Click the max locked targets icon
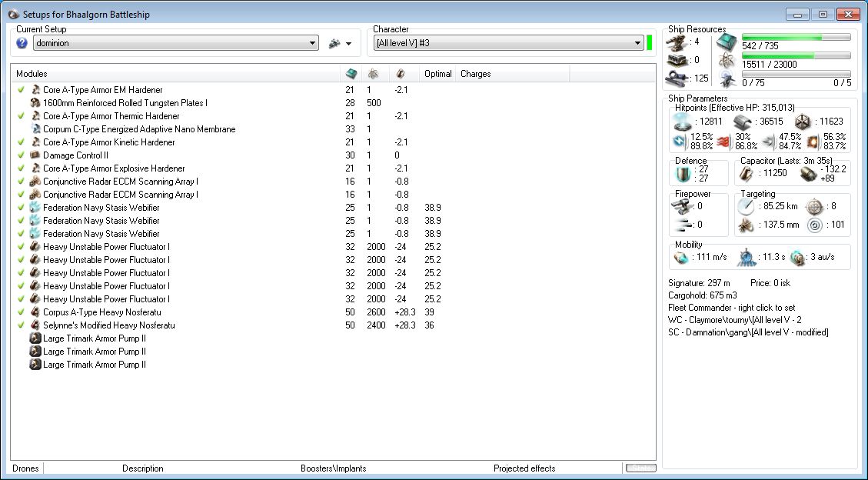This screenshot has height=480, width=868. tap(813, 206)
